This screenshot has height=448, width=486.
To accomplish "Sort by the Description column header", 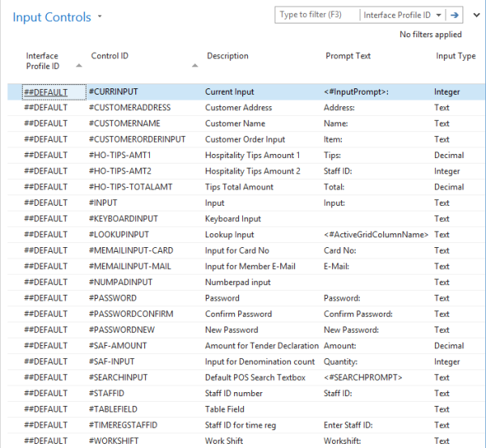I will pos(228,56).
